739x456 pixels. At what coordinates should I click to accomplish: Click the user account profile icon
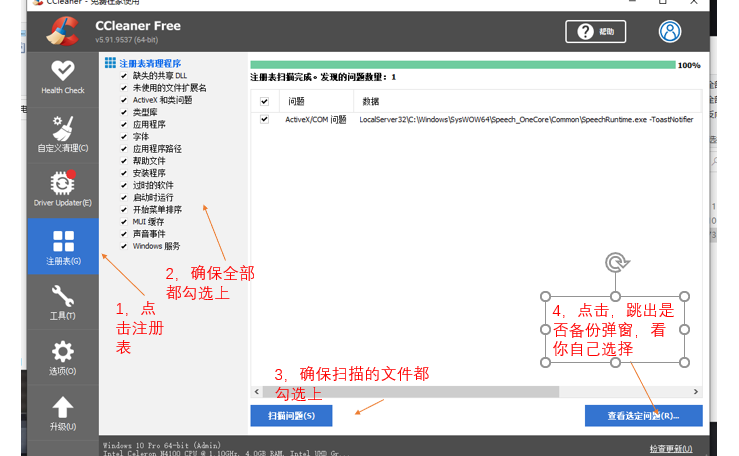[x=669, y=32]
